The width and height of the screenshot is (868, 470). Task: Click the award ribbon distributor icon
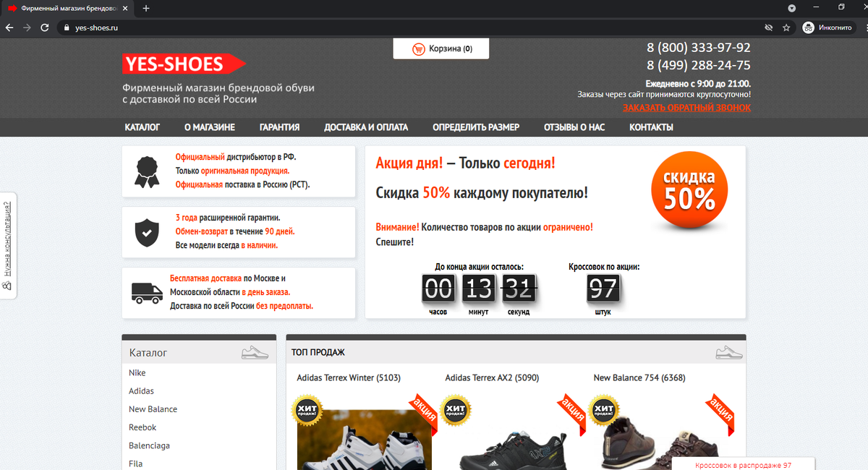coord(148,172)
